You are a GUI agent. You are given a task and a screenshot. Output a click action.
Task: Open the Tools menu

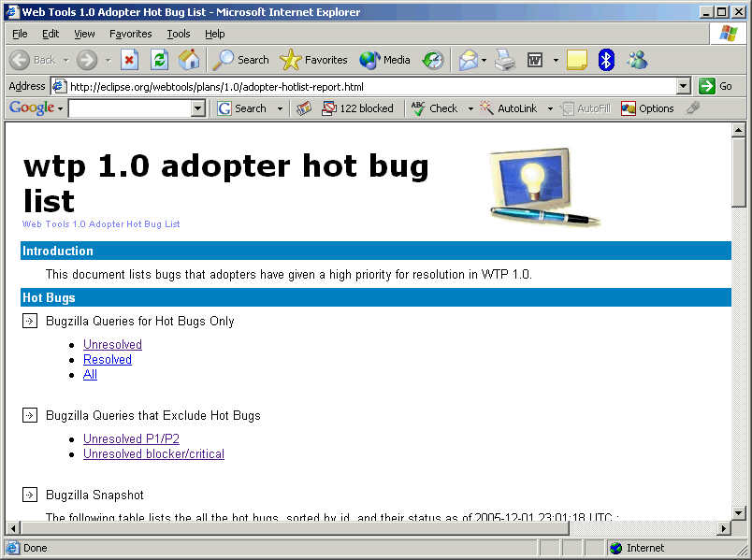[x=179, y=34]
